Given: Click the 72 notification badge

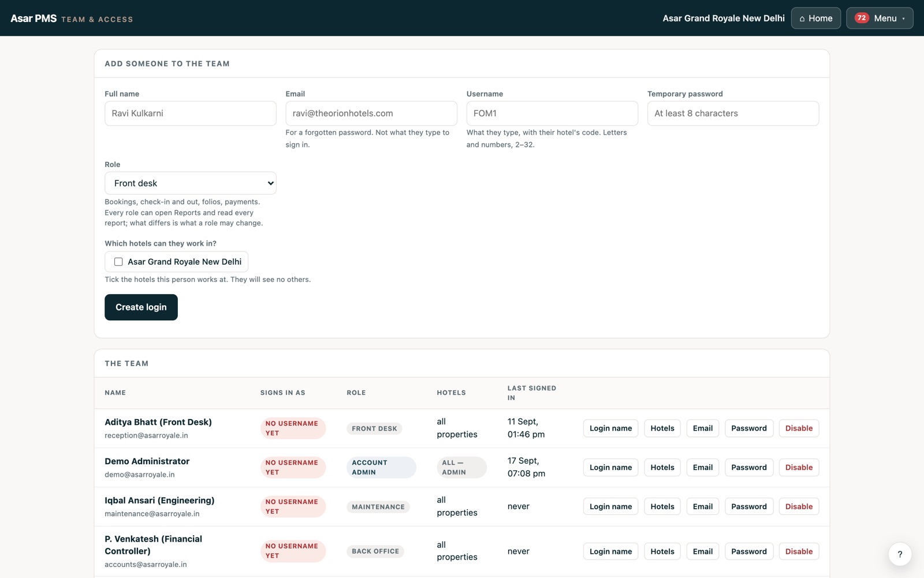Looking at the screenshot, I should [862, 18].
